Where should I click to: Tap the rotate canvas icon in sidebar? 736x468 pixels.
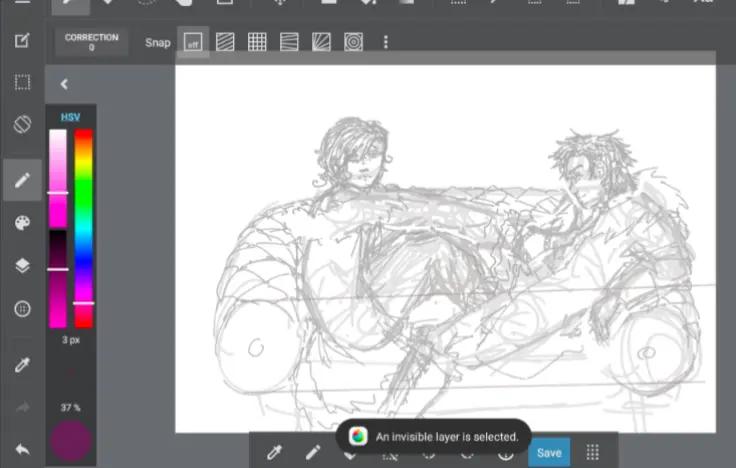22,124
